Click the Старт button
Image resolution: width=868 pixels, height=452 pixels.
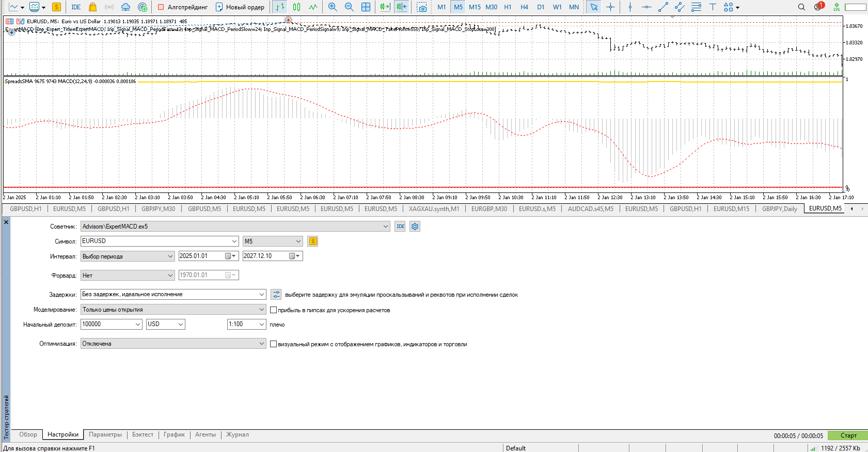click(848, 435)
